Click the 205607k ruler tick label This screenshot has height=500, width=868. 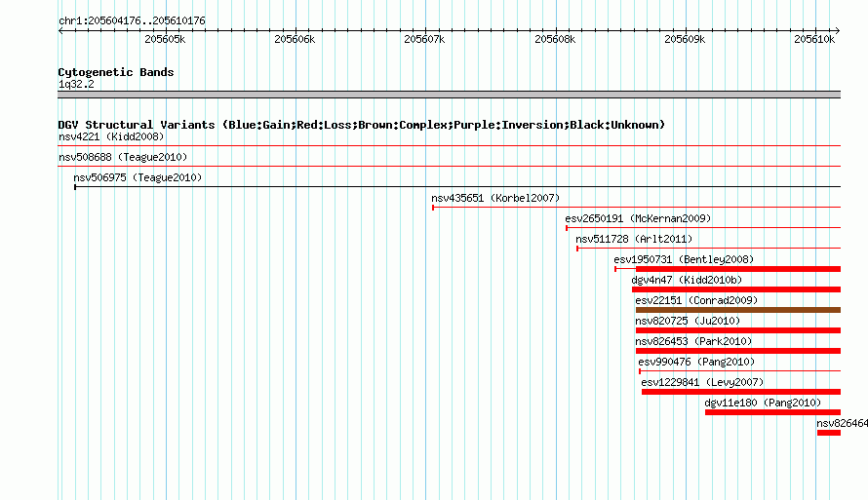click(x=424, y=39)
